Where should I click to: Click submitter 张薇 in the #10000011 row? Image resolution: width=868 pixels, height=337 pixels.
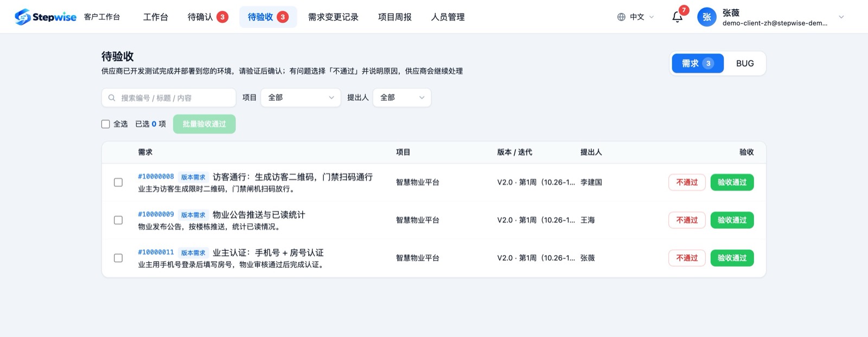click(x=588, y=258)
